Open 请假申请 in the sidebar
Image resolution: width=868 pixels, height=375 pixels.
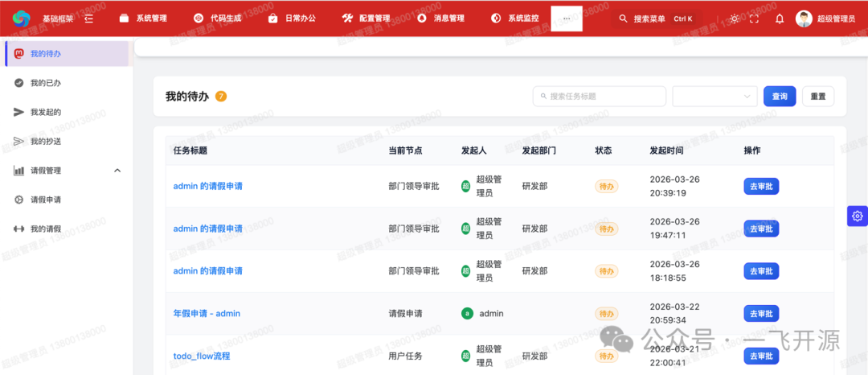67,200
